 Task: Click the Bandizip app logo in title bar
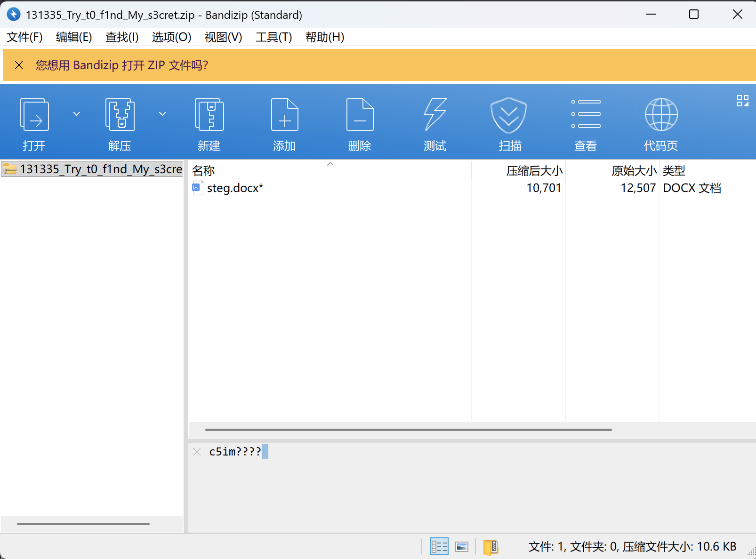(13, 15)
